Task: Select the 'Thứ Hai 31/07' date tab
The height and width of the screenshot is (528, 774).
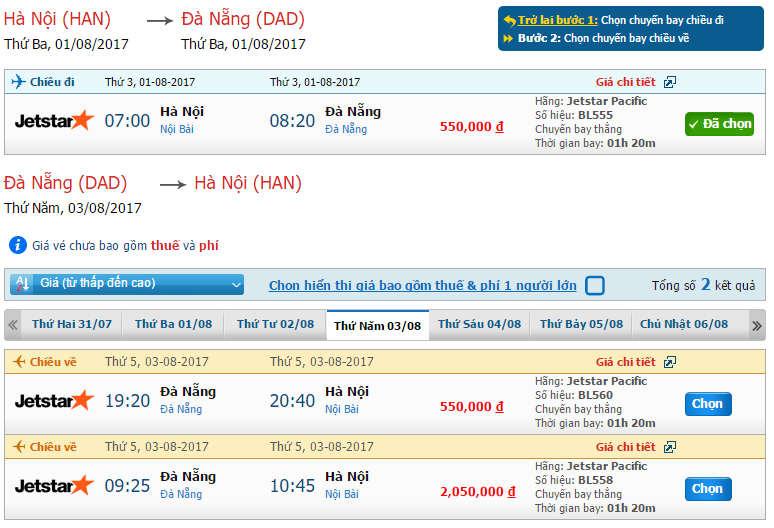Action: [72, 324]
